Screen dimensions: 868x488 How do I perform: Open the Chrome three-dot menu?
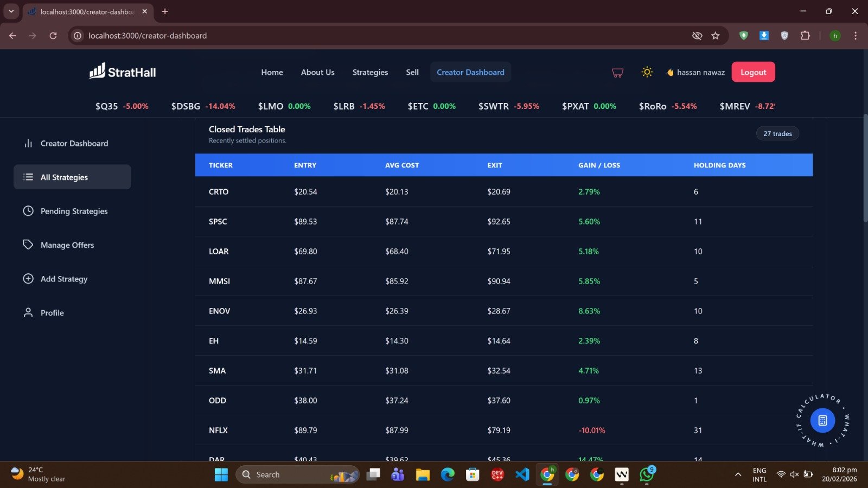[856, 36]
